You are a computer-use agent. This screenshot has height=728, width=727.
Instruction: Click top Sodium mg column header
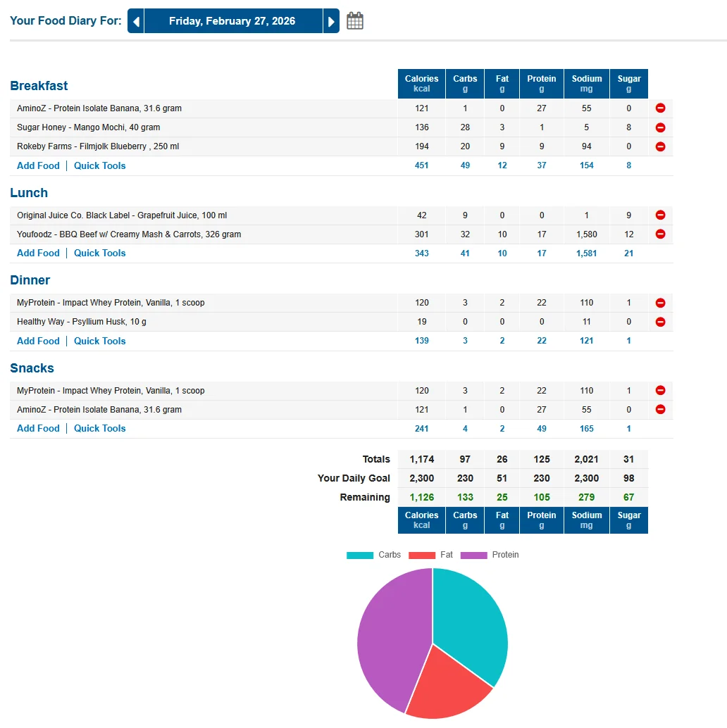tap(586, 84)
